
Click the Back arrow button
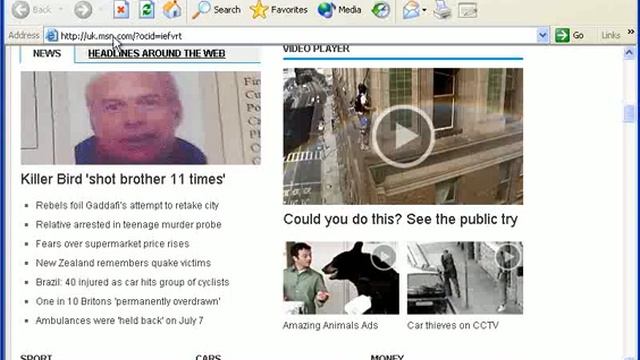(x=20, y=9)
